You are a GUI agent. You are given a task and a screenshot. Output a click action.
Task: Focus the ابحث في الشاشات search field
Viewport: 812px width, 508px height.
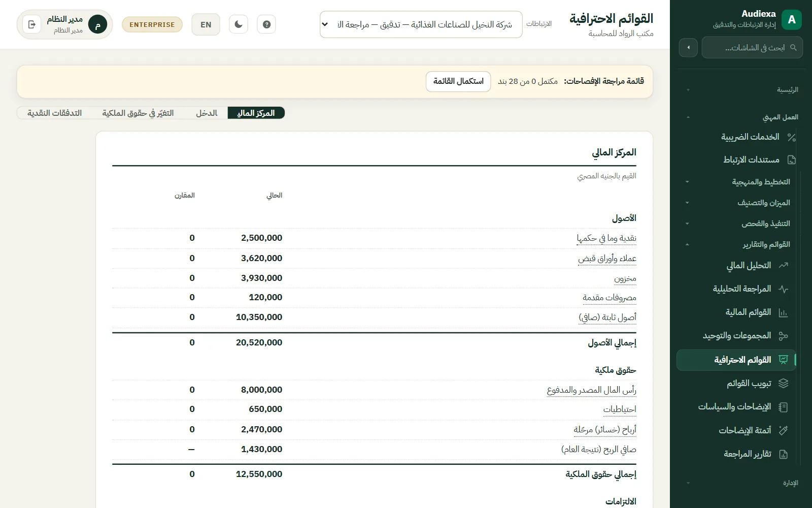coord(752,47)
